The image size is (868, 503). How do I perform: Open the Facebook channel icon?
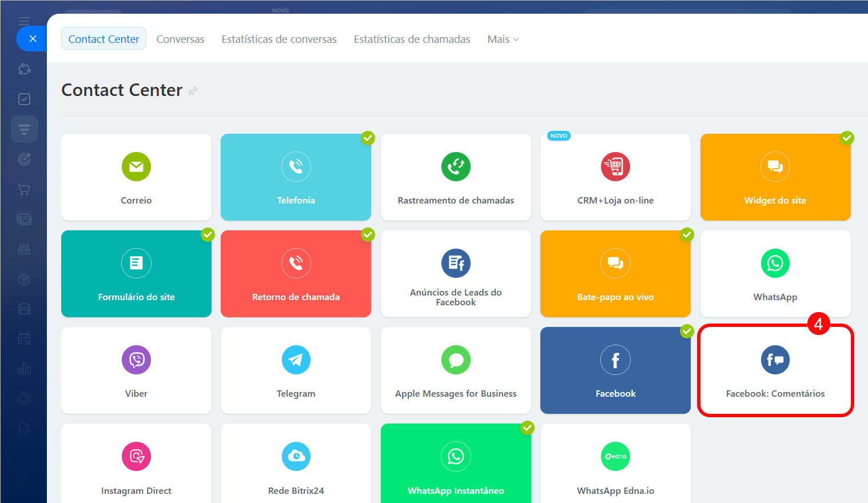pos(615,360)
